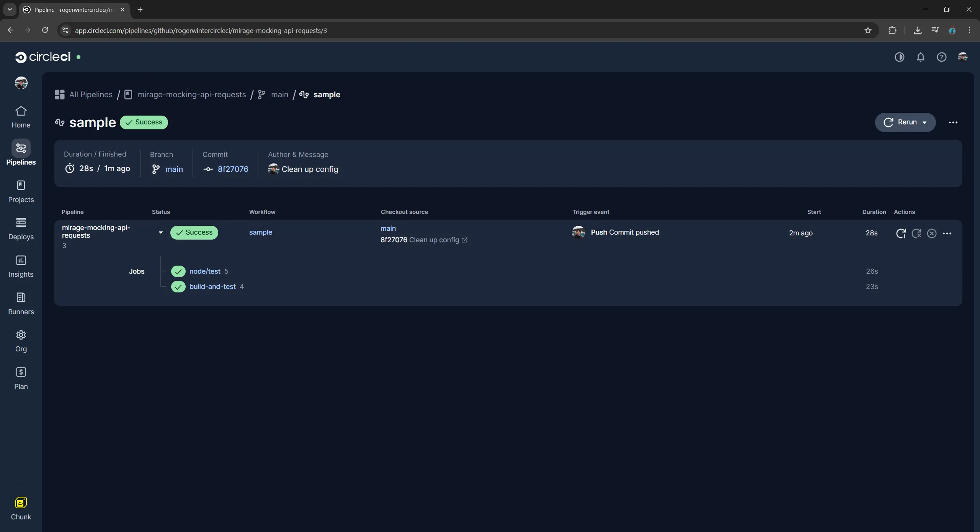Image resolution: width=980 pixels, height=532 pixels.
Task: Open the Home sidebar item
Action: (x=21, y=117)
